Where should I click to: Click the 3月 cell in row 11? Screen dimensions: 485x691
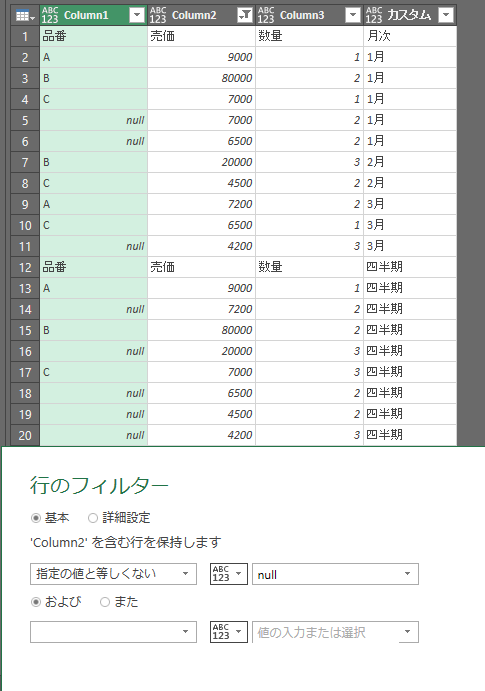(410, 246)
